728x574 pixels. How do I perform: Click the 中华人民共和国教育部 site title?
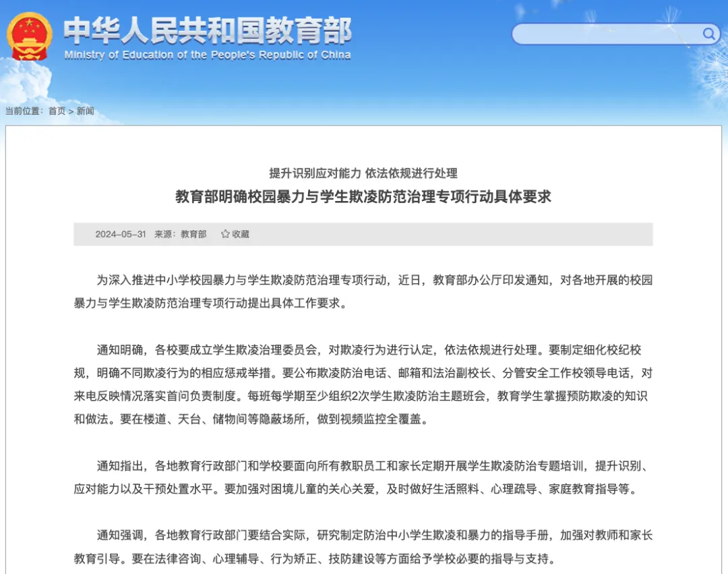pos(208,30)
